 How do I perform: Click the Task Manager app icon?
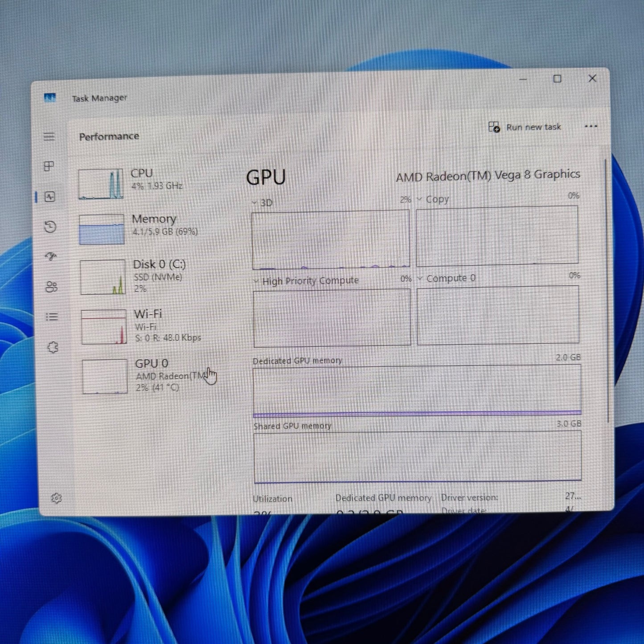[x=50, y=98]
